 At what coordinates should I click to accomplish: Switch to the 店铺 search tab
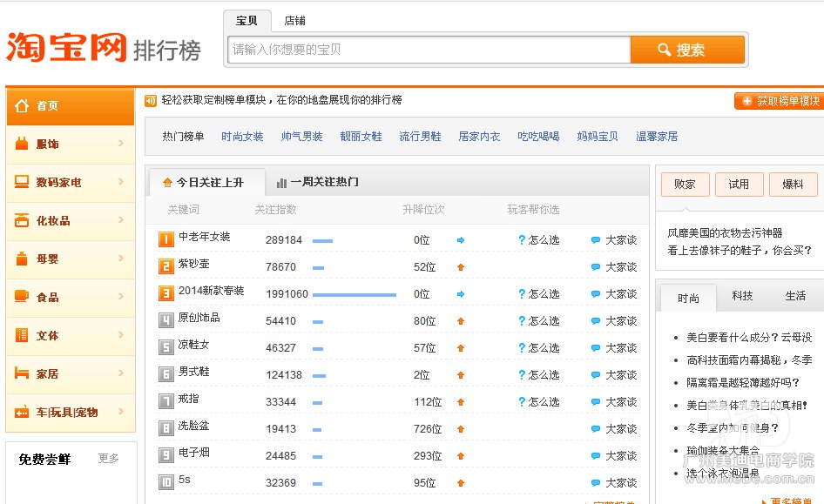[294, 20]
